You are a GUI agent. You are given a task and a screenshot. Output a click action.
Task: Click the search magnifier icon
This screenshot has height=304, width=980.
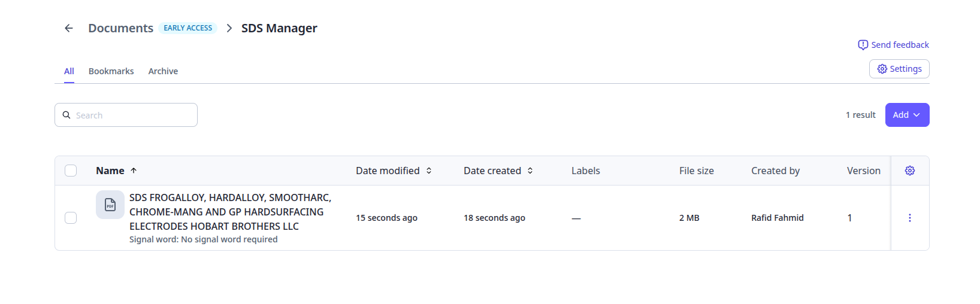coord(66,115)
